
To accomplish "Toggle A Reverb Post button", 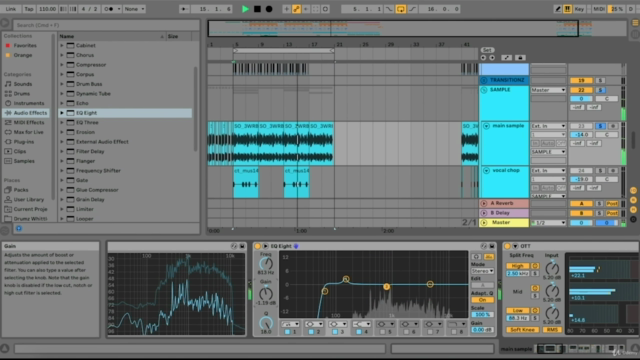I will point(611,203).
